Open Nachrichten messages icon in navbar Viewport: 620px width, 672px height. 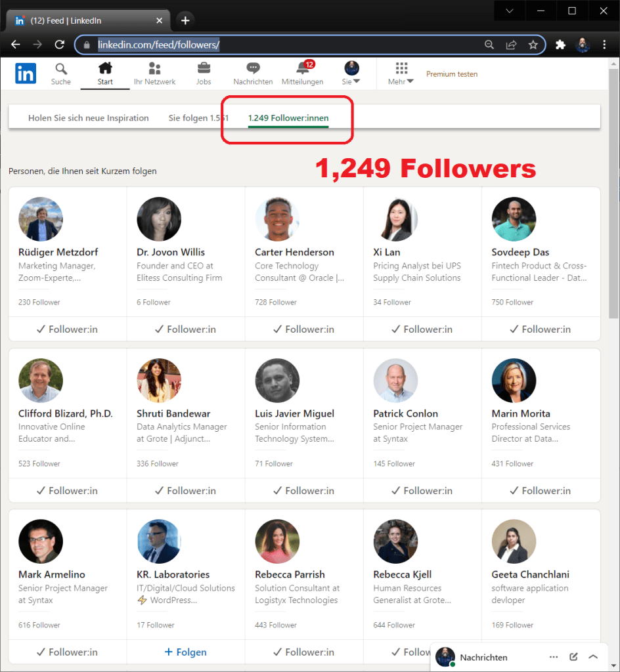click(x=253, y=70)
